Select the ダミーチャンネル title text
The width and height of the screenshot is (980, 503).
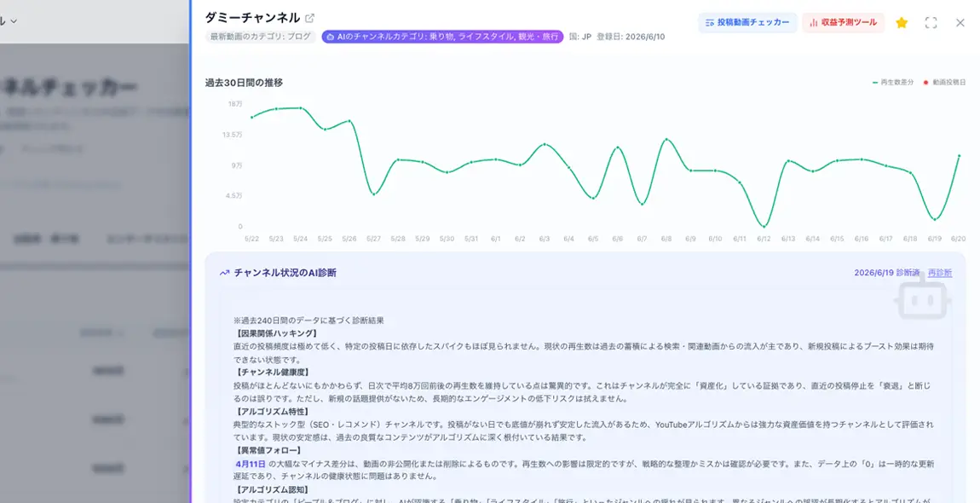pos(252,18)
